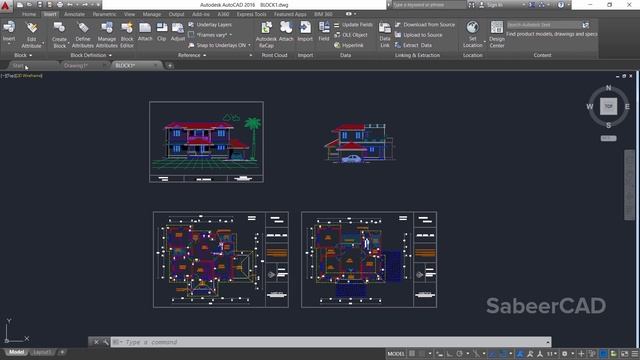
Task: Open Manage Attributes tool
Action: pos(107,35)
